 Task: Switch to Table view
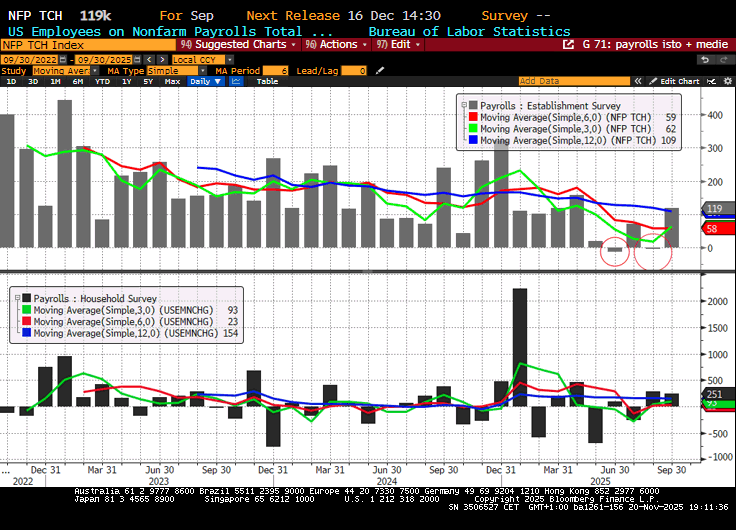[x=267, y=81]
